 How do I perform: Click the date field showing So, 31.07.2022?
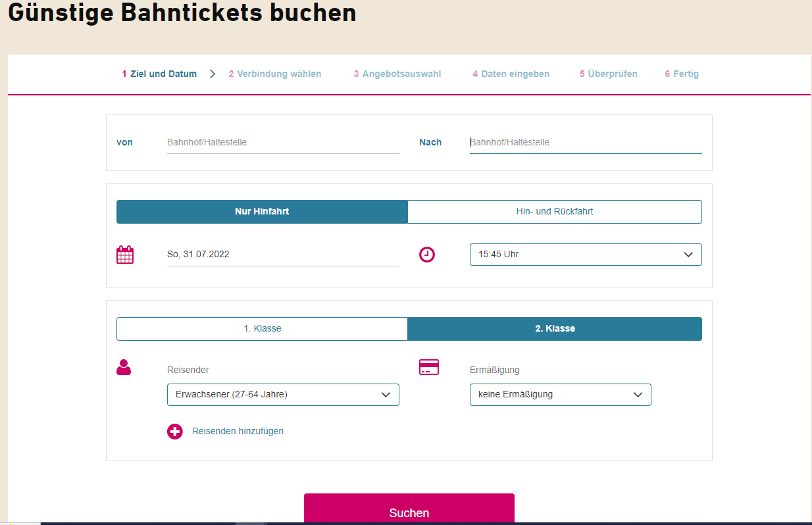[283, 254]
